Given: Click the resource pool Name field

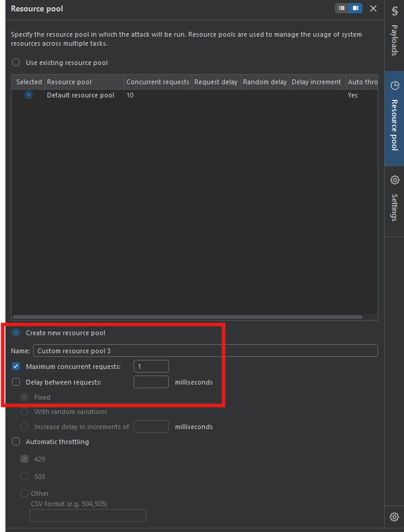Looking at the screenshot, I should click(206, 350).
